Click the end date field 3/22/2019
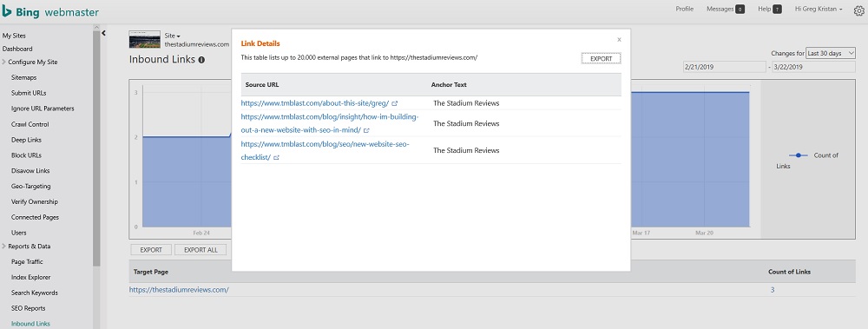868x329 pixels. 814,67
